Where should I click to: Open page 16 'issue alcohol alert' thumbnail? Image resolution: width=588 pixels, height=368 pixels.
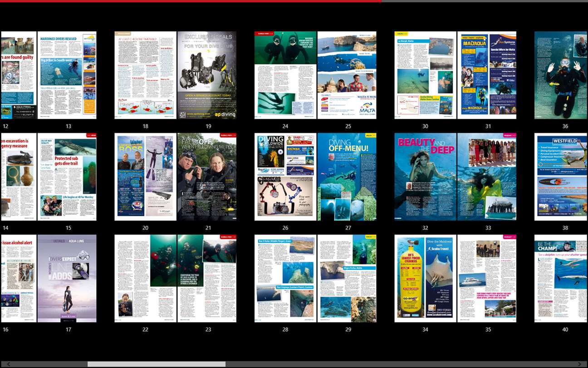coord(19,278)
